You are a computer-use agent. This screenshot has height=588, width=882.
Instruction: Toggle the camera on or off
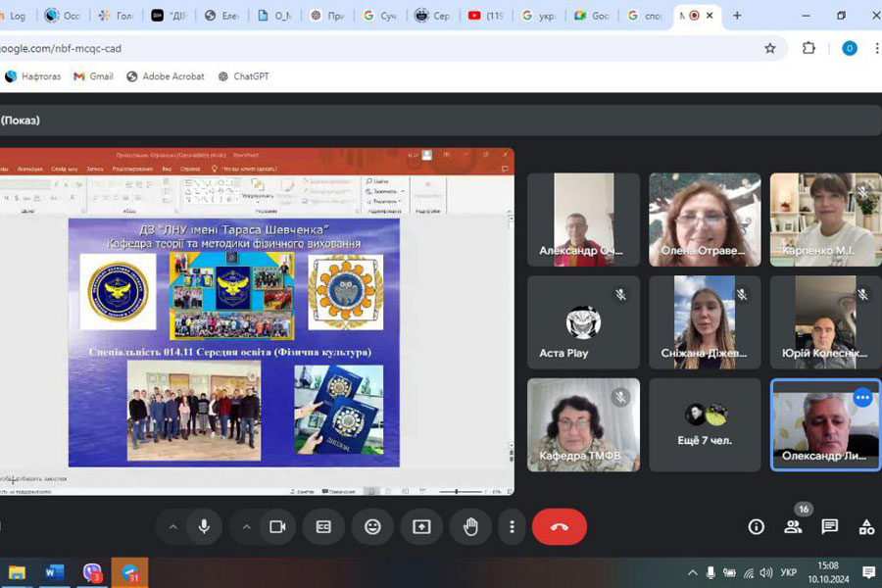277,526
